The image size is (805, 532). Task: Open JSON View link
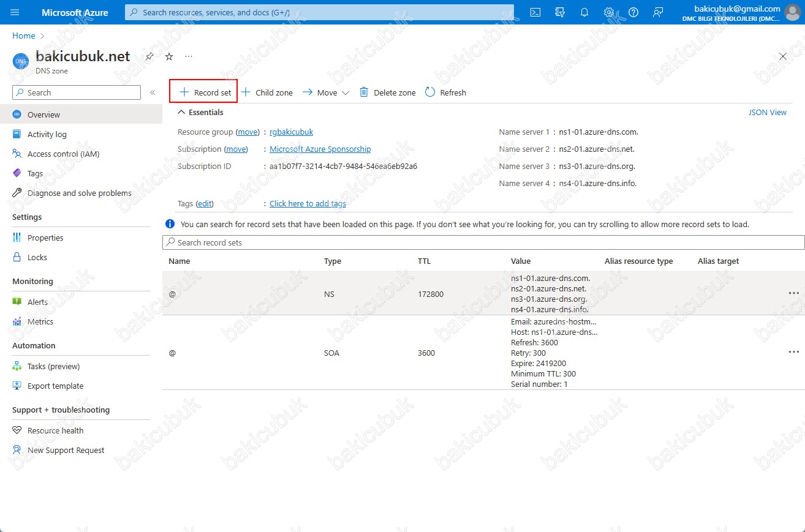pyautogui.click(x=768, y=112)
